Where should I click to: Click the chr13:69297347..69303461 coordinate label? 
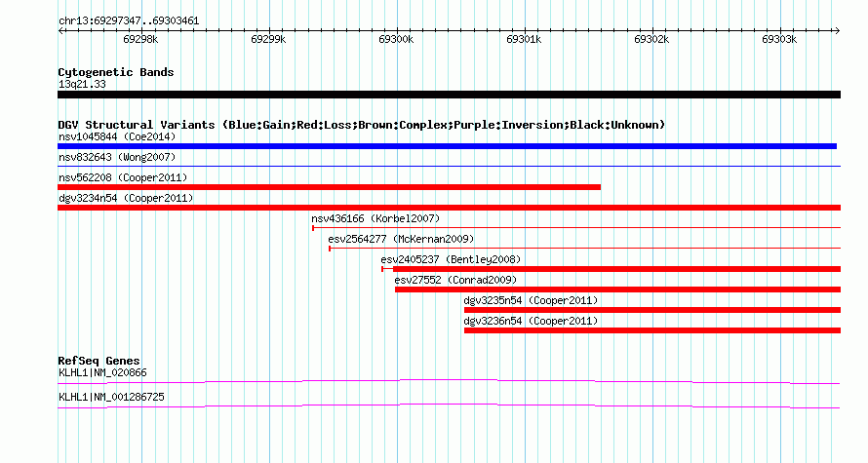129,21
